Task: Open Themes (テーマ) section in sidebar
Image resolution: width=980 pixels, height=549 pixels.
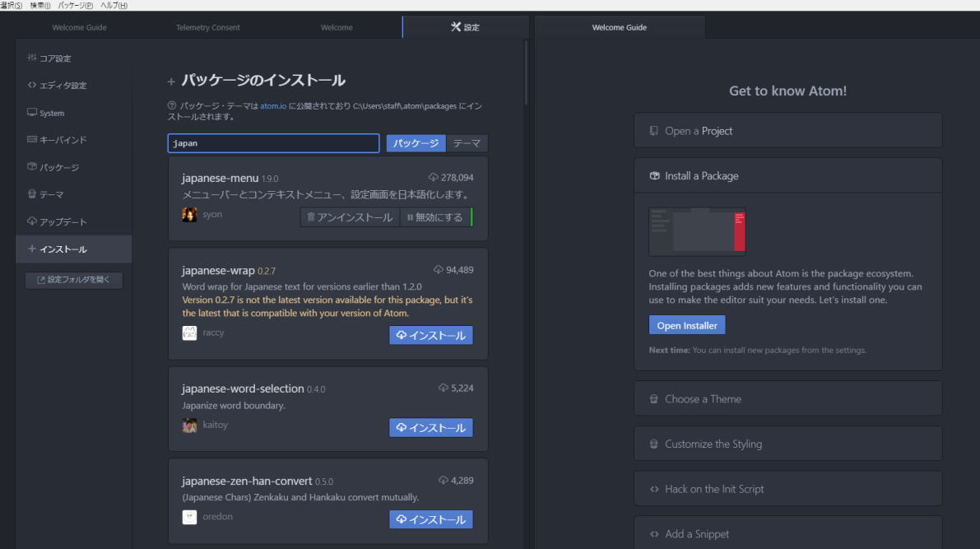Action: pyautogui.click(x=74, y=194)
